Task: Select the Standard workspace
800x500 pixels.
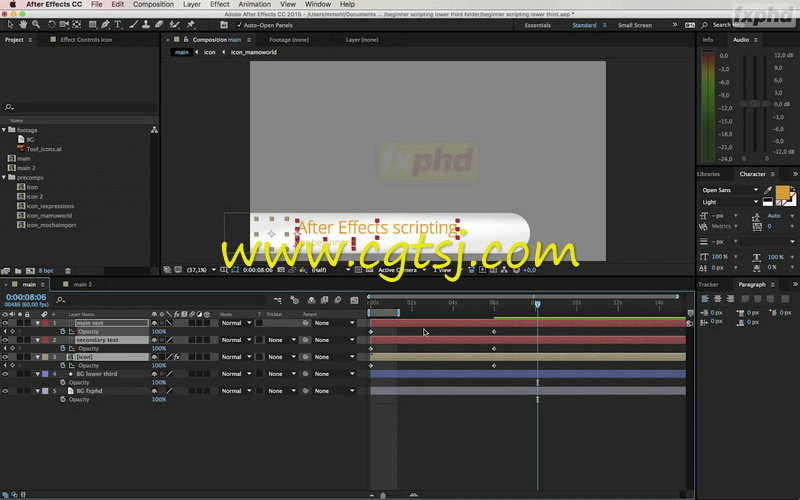Action: click(584, 25)
